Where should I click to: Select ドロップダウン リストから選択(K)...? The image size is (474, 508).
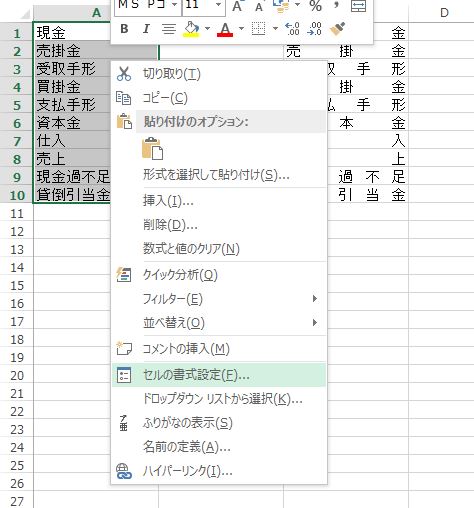(x=219, y=399)
